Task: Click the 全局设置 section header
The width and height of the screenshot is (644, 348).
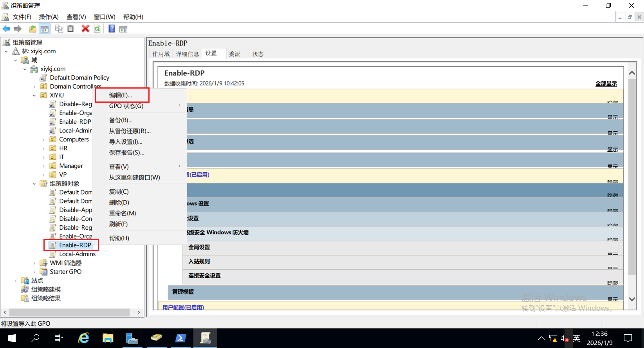Action: (x=403, y=248)
